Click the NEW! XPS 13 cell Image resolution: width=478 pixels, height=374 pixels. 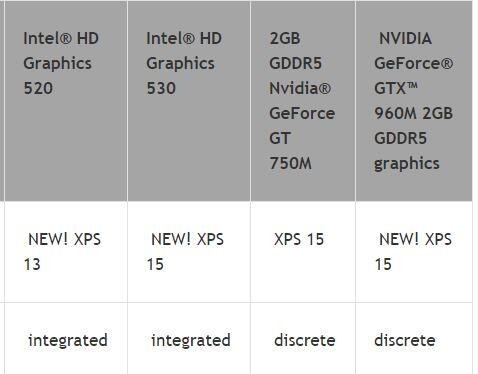(x=66, y=252)
